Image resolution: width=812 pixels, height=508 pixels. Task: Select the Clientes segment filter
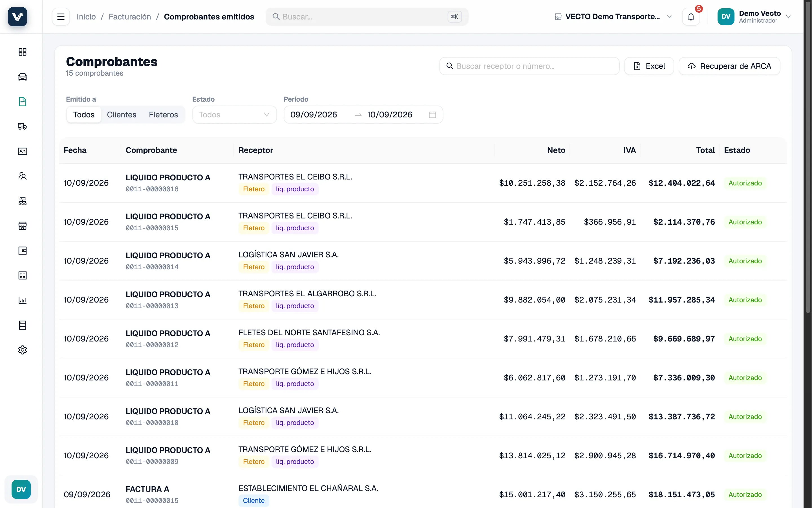click(x=122, y=115)
